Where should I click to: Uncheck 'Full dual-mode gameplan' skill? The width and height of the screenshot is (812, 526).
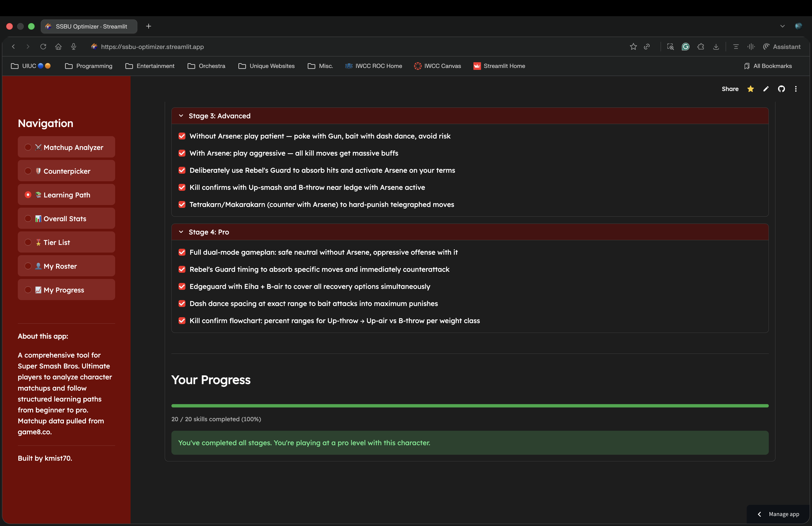pos(182,252)
